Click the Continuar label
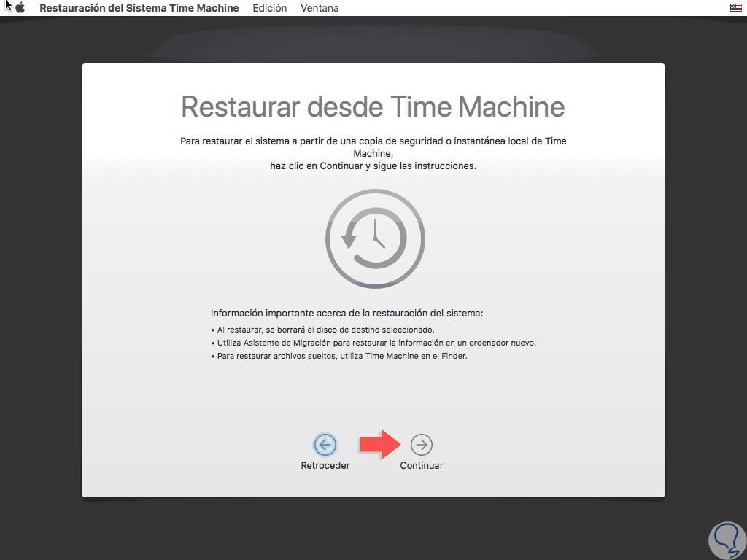This screenshot has width=747, height=560. coord(422,466)
